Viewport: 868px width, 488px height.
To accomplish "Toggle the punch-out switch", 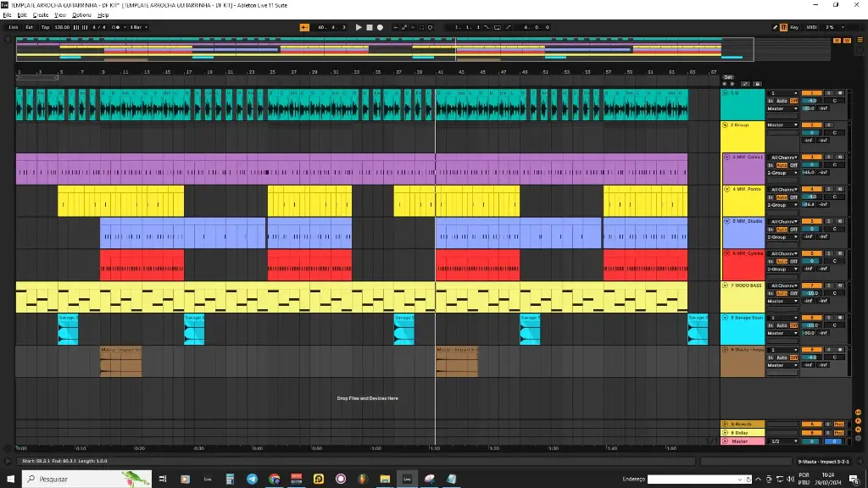I will 509,27.
